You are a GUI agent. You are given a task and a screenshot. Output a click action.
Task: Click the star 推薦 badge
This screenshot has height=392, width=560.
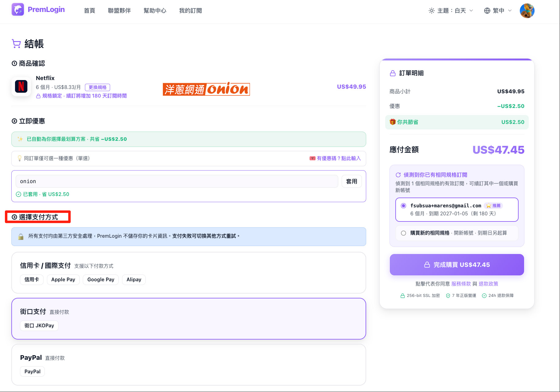(x=493, y=206)
